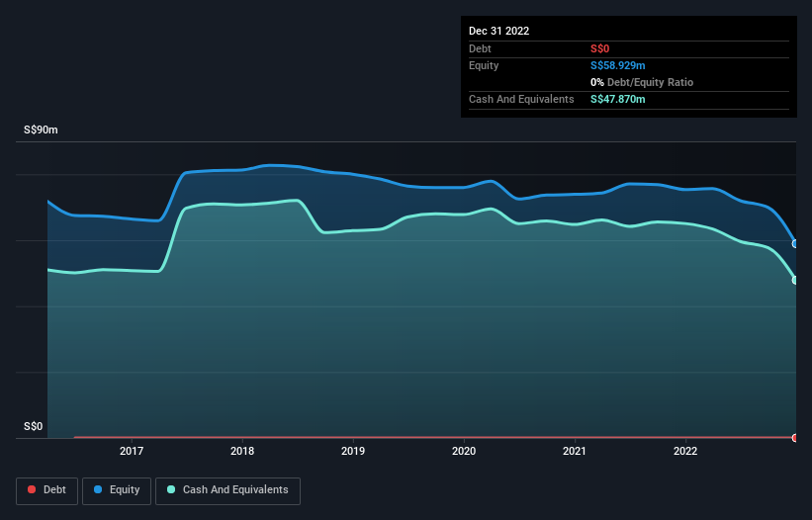Click the Debt tooltip row label

click(x=480, y=48)
